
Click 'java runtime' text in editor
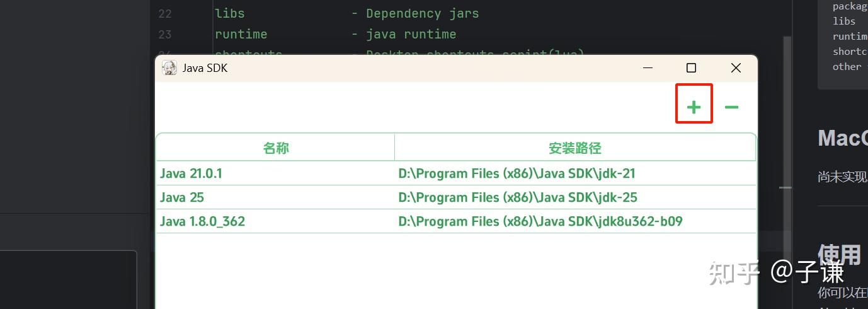coord(411,34)
